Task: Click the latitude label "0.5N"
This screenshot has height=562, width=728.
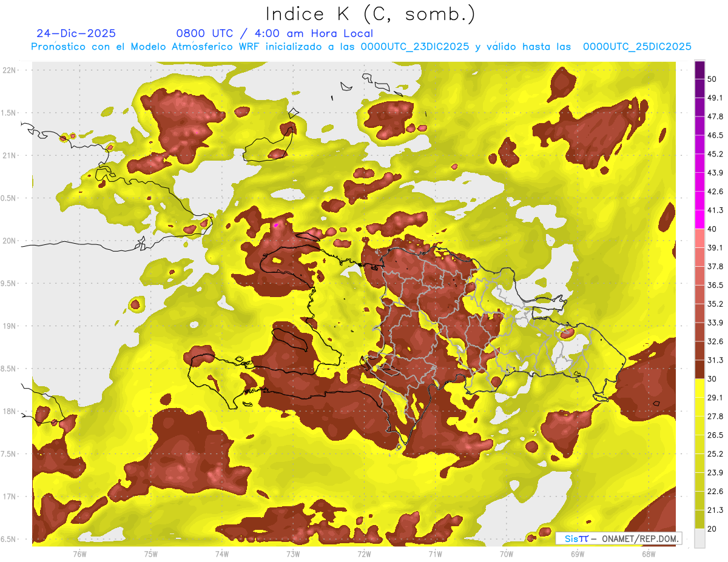Action: 8,198
